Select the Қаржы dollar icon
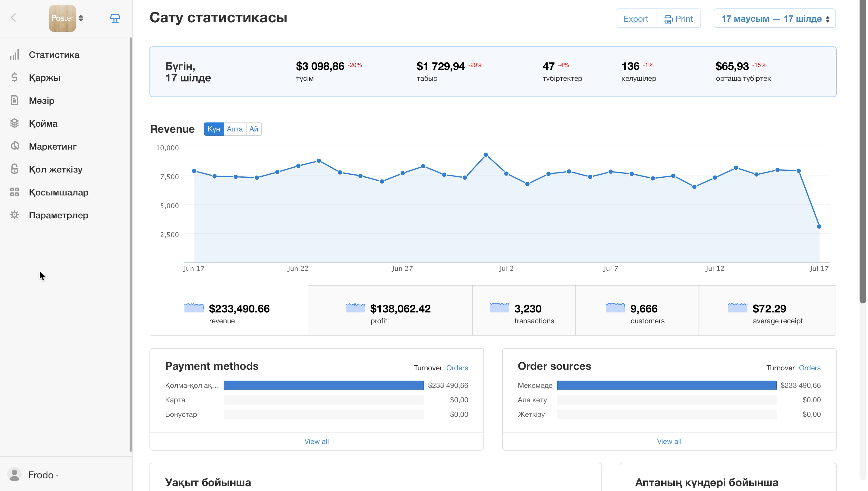The width and height of the screenshot is (868, 491). point(14,78)
